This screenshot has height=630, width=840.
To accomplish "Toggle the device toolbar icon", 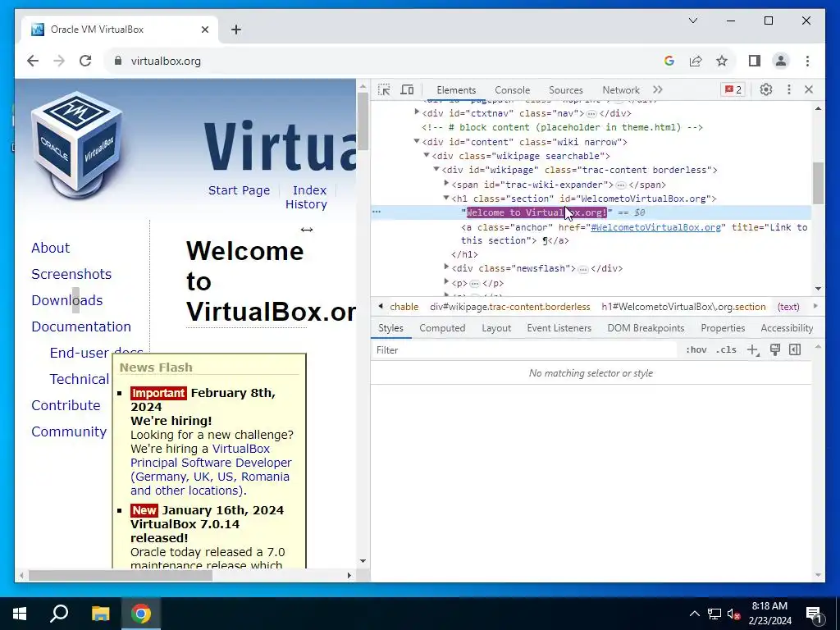I will [x=407, y=89].
